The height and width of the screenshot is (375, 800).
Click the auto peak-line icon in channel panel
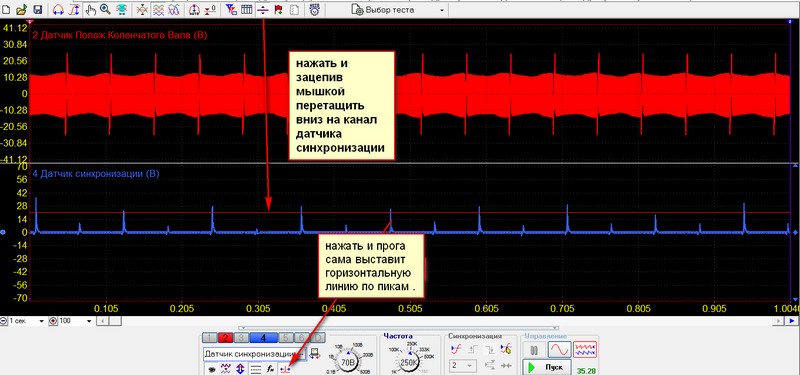tap(286, 369)
